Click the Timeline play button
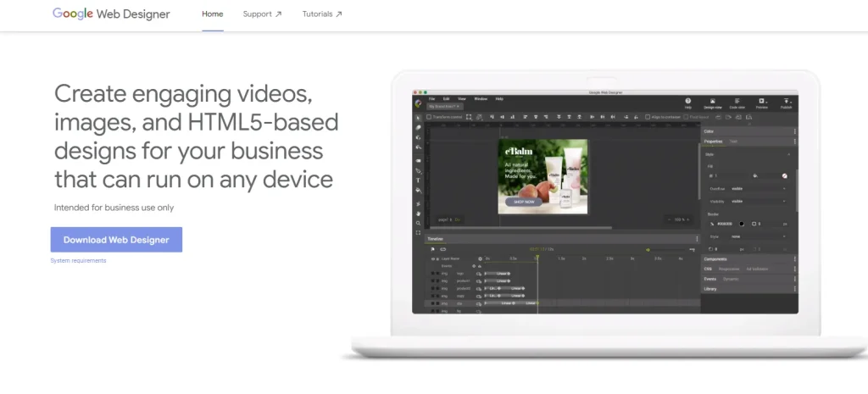The image size is (868, 394). pyautogui.click(x=433, y=249)
